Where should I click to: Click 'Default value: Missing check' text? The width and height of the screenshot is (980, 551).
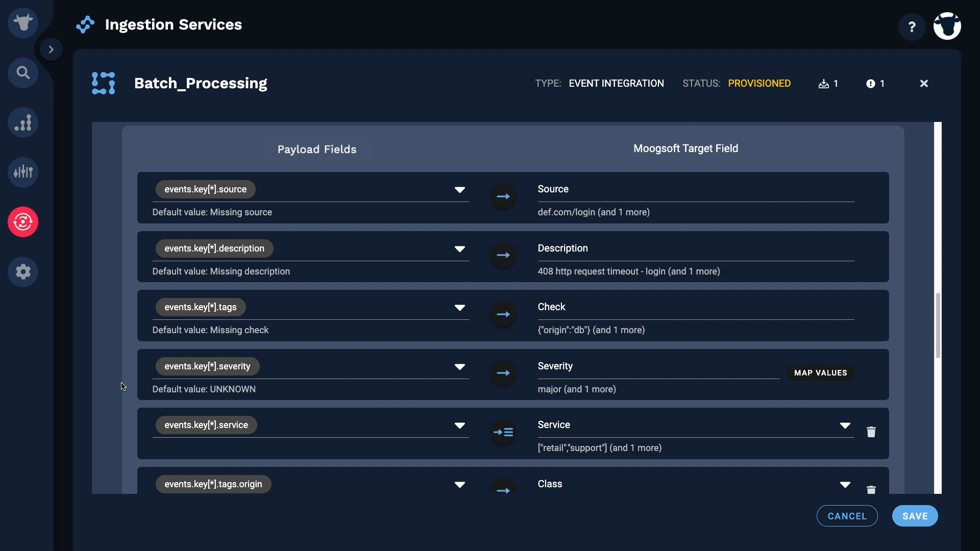[210, 330]
